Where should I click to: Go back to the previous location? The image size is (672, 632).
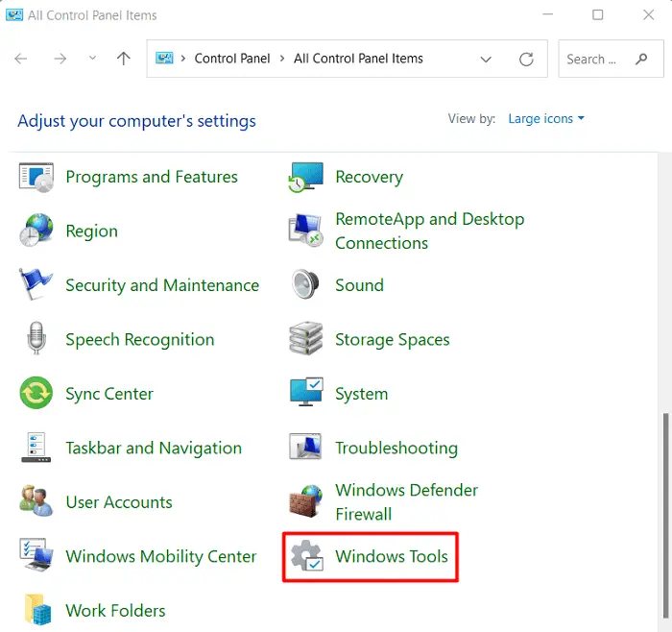coord(20,59)
